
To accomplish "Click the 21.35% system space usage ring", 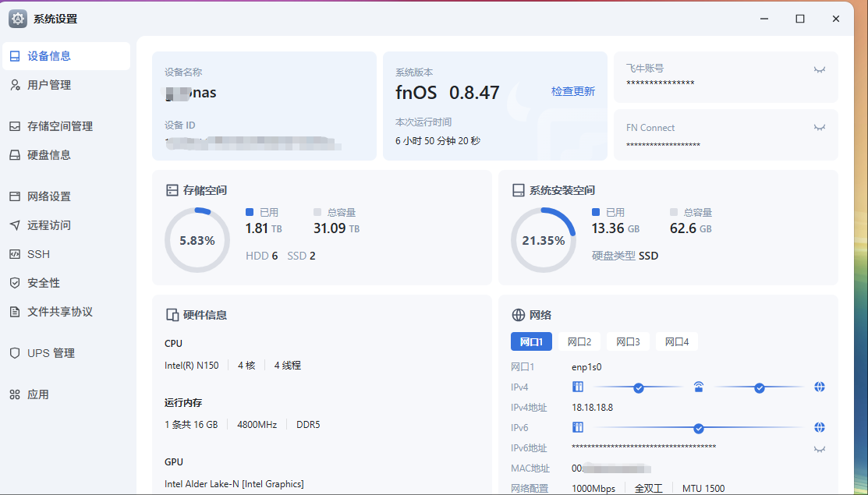I will [543, 240].
